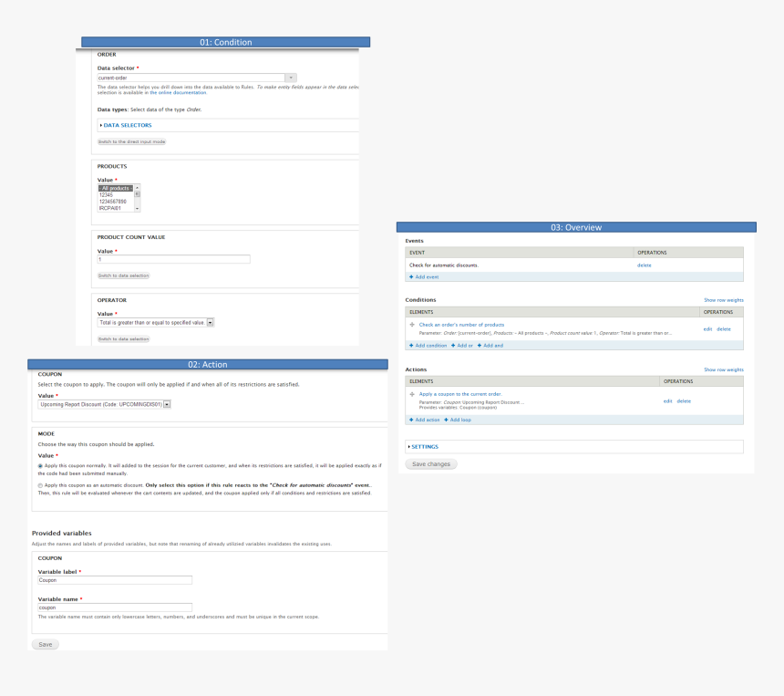784x696 pixels.
Task: Click the plus icon beside Add condition
Action: click(411, 346)
